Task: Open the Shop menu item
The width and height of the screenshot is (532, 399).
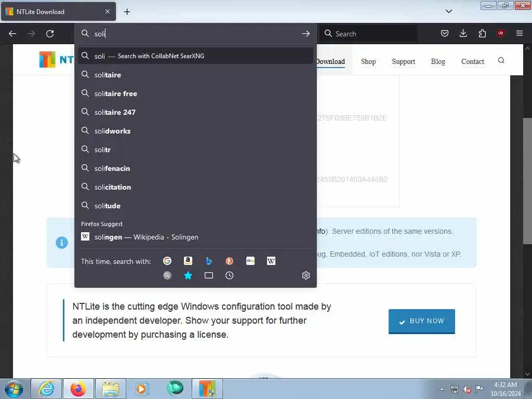Action: coord(368,61)
